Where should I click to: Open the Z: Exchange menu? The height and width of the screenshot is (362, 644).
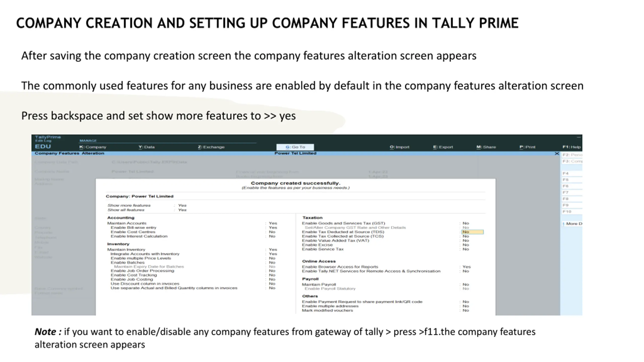[x=211, y=147]
